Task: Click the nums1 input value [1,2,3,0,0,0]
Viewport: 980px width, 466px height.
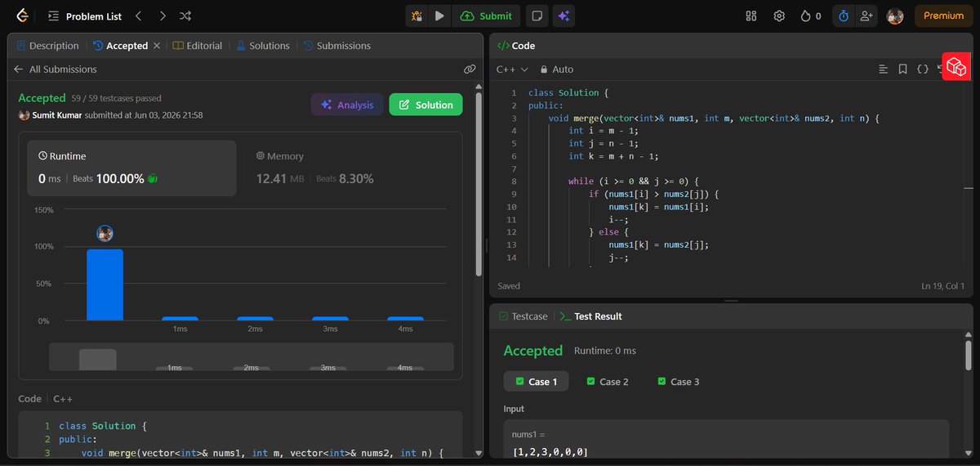Action: (550, 452)
